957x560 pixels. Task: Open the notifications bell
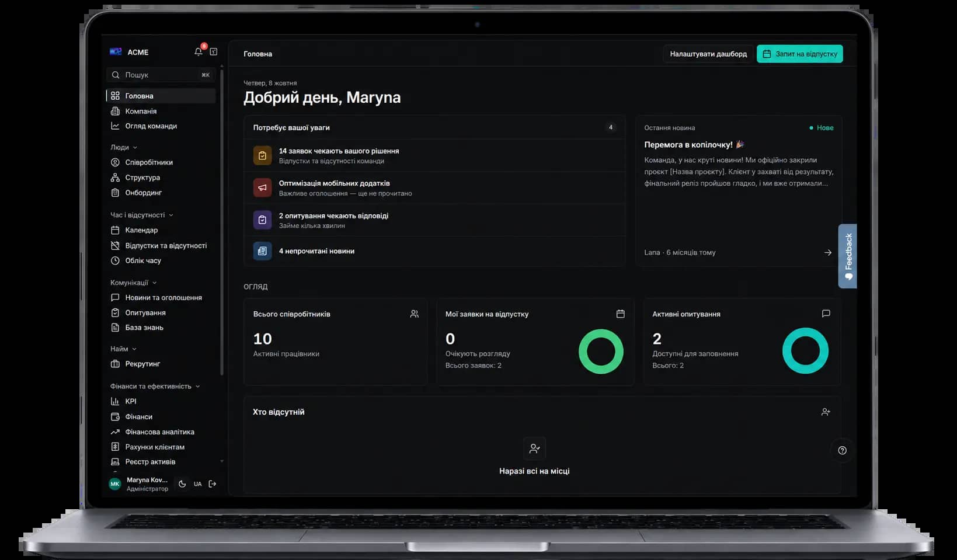(x=199, y=52)
